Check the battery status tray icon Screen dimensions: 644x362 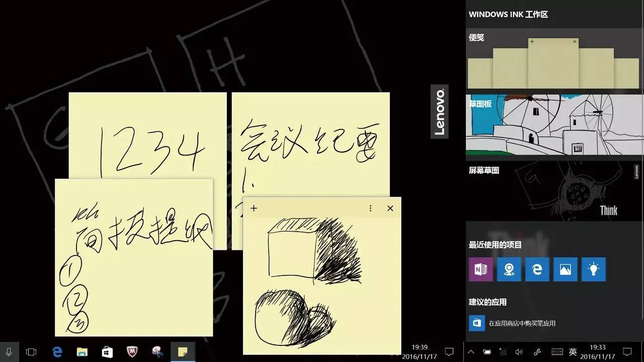(x=487, y=352)
